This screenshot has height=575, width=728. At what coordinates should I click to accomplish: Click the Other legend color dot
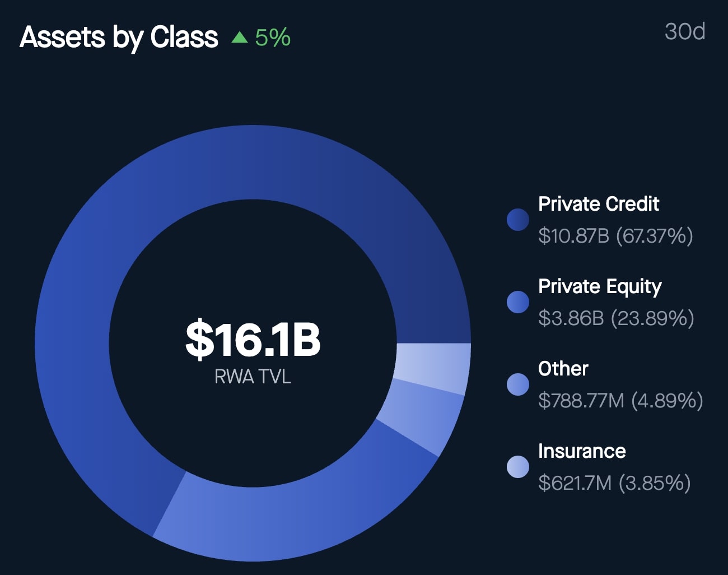coord(517,384)
